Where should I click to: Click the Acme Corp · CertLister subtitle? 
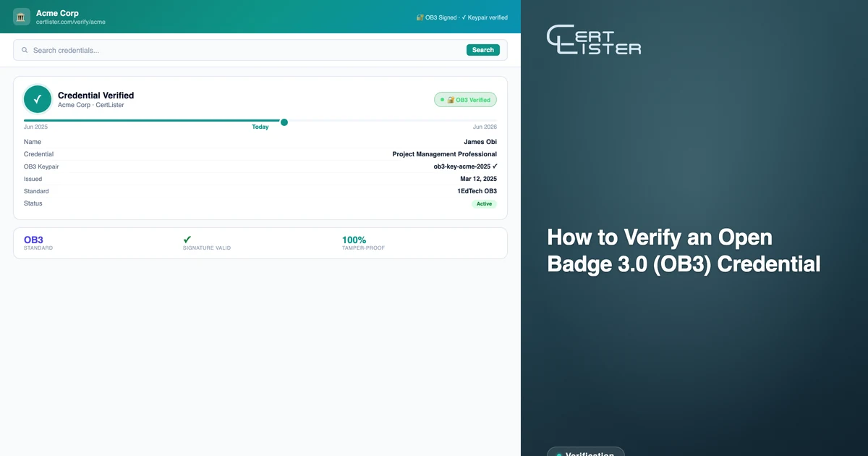tap(91, 106)
